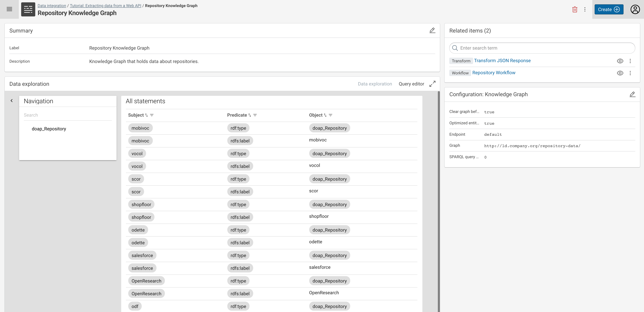Viewport: 644px width, 312px height.
Task: Click the Create button
Action: pyautogui.click(x=609, y=9)
